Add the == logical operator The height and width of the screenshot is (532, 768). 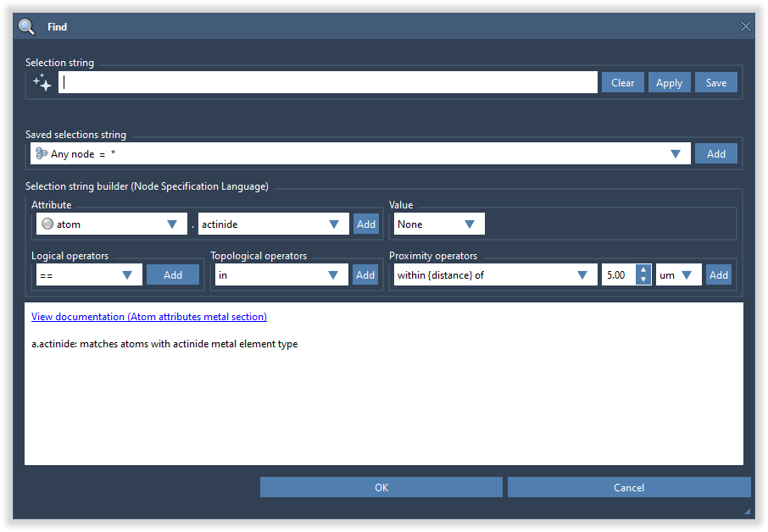pyautogui.click(x=173, y=274)
